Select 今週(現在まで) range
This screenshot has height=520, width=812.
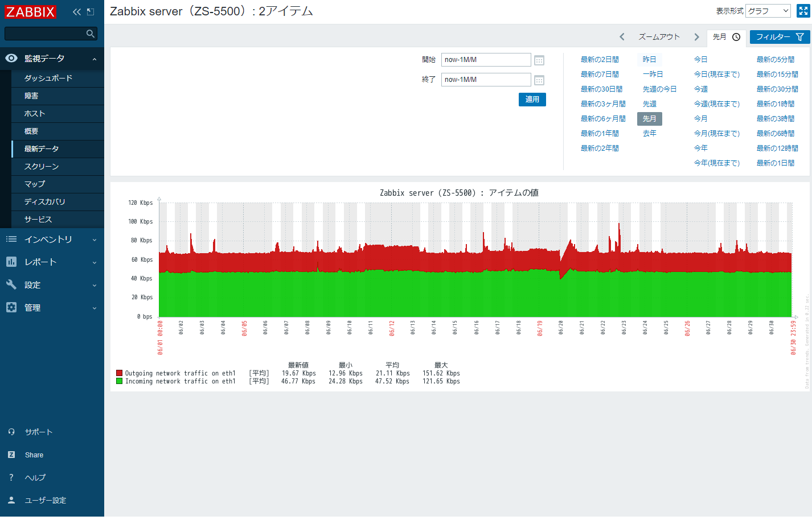717,104
